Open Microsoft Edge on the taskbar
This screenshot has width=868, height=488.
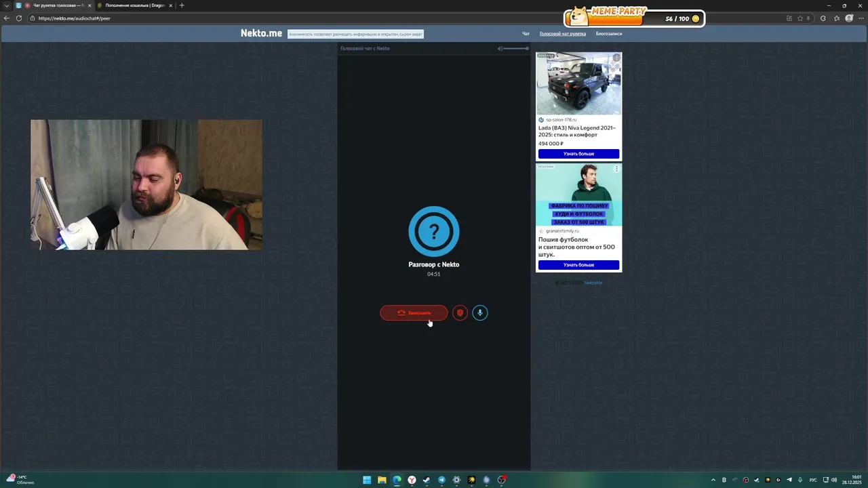397,480
